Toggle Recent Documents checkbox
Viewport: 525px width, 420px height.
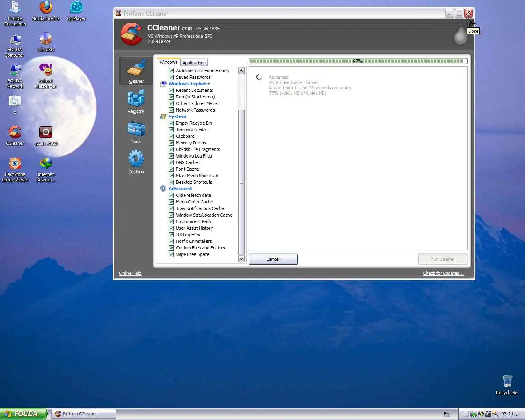coord(171,90)
